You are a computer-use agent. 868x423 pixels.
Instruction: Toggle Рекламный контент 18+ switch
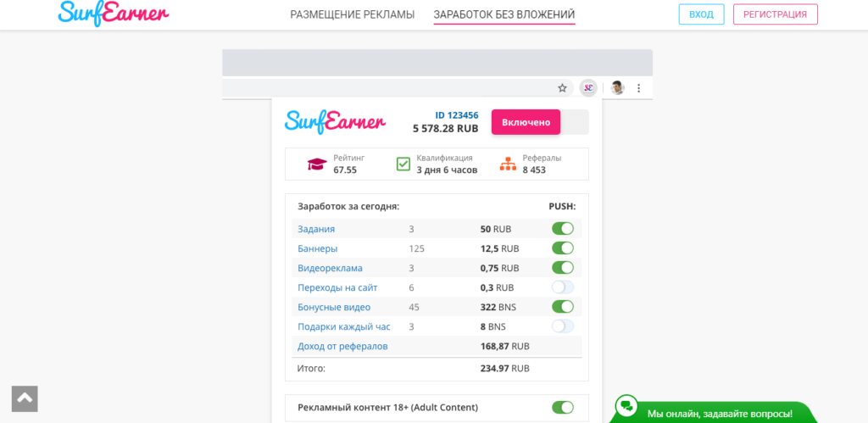[563, 408]
